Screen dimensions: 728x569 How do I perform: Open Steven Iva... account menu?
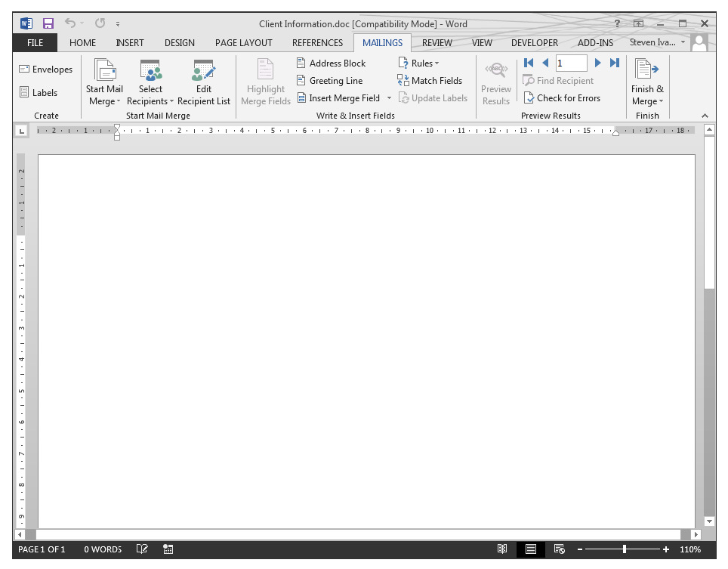pyautogui.click(x=657, y=42)
